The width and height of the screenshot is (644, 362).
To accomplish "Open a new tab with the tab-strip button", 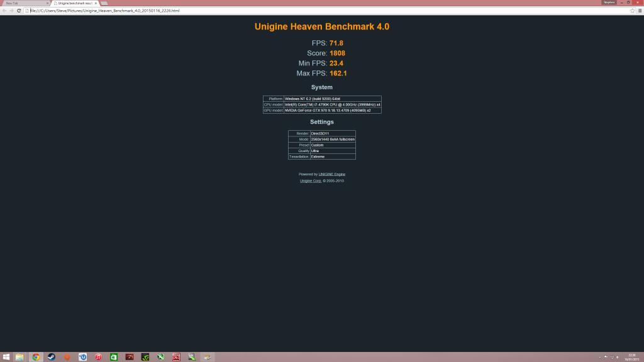I will pyautogui.click(x=104, y=3).
